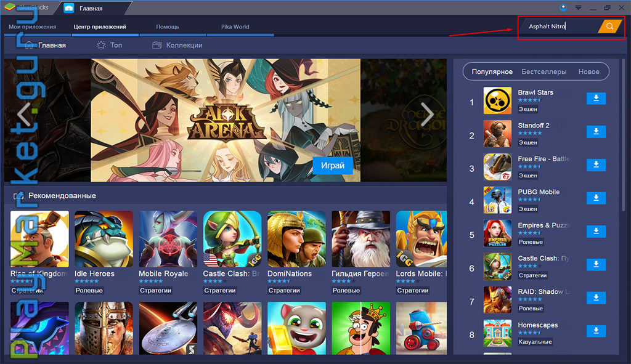The image size is (631, 364).
Task: Download RAID: Shadow Legends with its install button
Action: pos(596,297)
